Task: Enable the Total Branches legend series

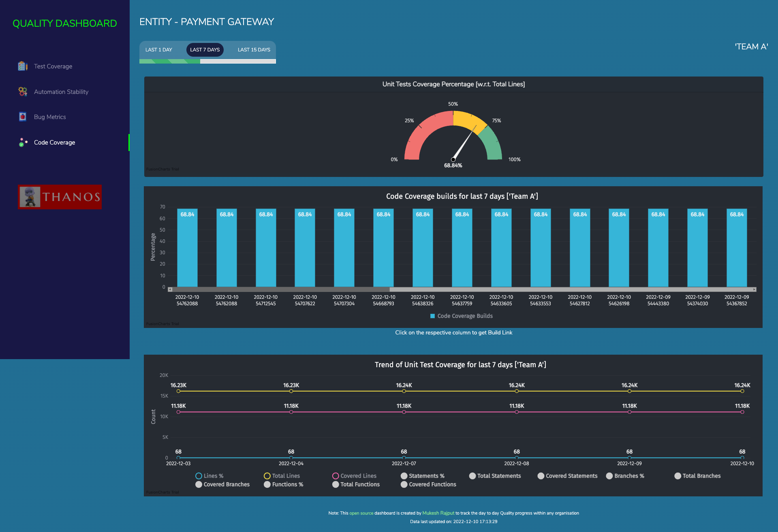Action: [x=698, y=476]
